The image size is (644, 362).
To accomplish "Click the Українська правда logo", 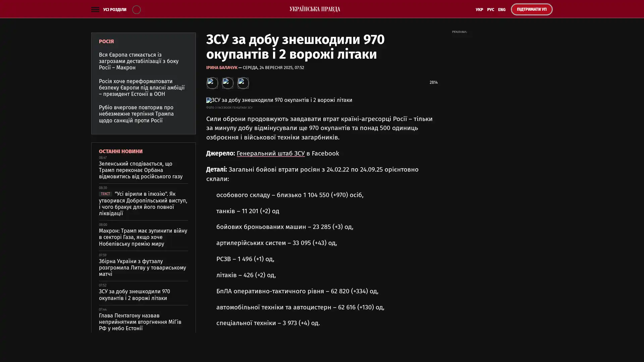I will point(315,9).
